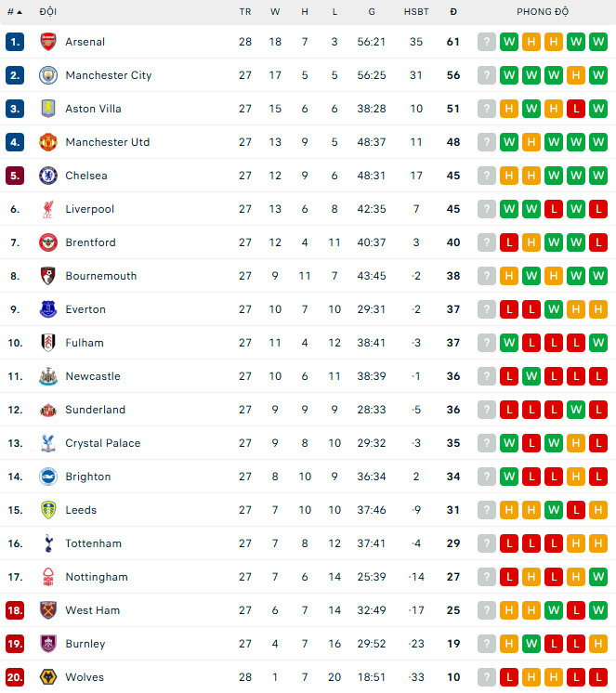Sort table by the HSBT column header
Image resolution: width=616 pixels, height=693 pixels.
(416, 12)
